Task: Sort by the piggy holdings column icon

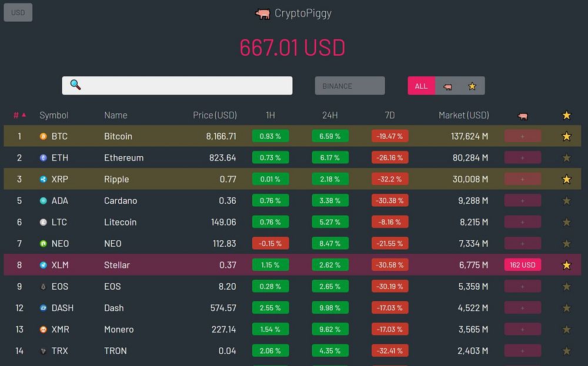Action: coord(522,116)
